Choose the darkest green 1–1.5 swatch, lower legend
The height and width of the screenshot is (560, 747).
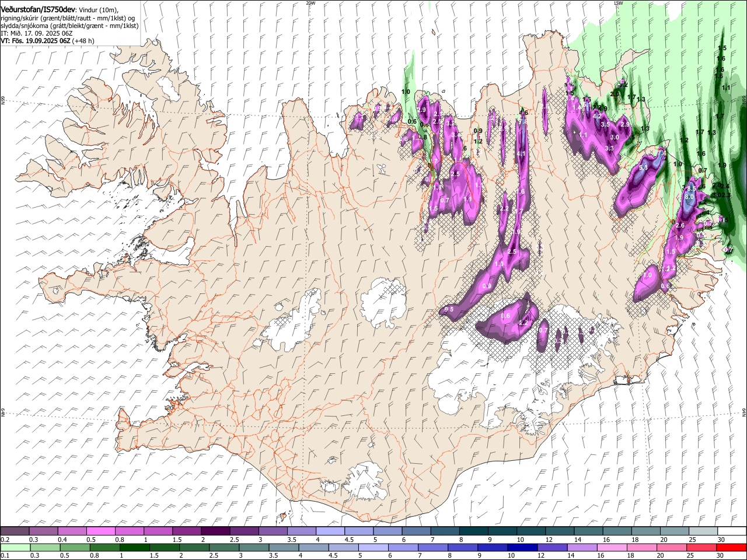click(x=134, y=547)
